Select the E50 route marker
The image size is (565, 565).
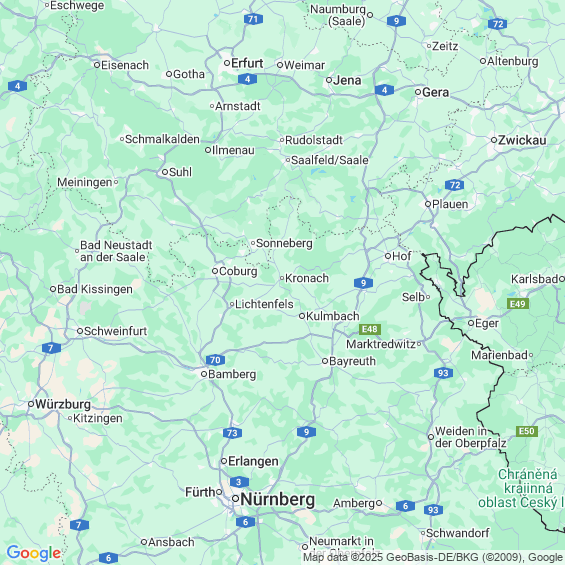coord(527,431)
